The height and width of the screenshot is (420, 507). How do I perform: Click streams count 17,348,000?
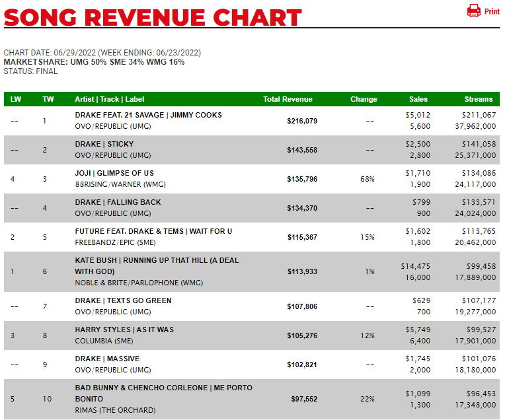[x=475, y=405]
